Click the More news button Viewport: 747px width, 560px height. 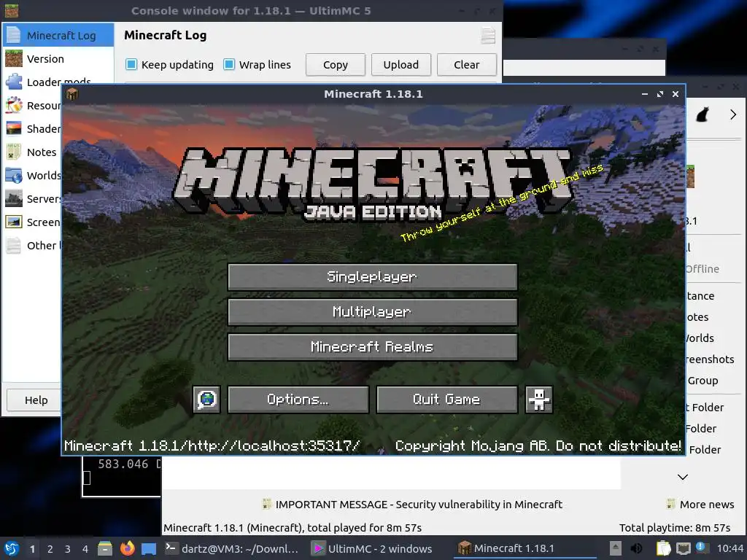tap(700, 505)
